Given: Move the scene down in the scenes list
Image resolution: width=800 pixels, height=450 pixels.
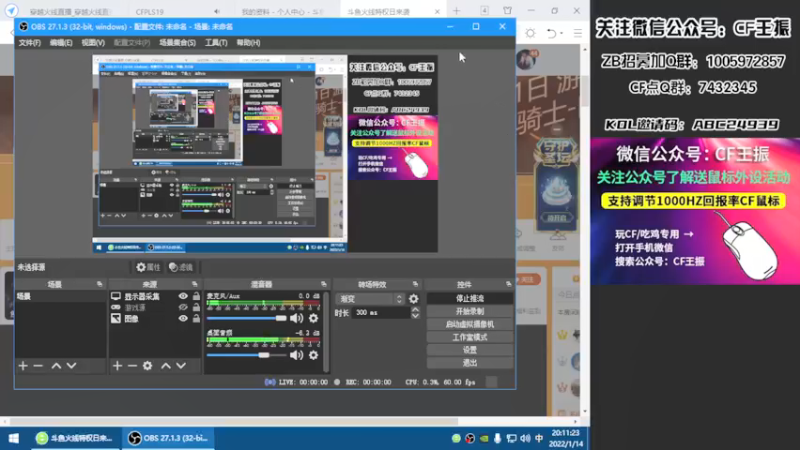Looking at the screenshot, I should click(71, 366).
